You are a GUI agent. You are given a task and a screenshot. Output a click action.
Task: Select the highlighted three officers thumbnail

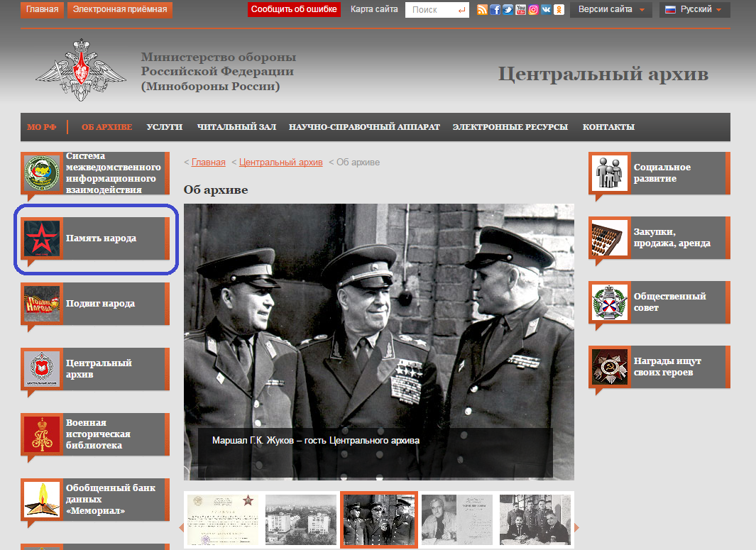click(379, 519)
